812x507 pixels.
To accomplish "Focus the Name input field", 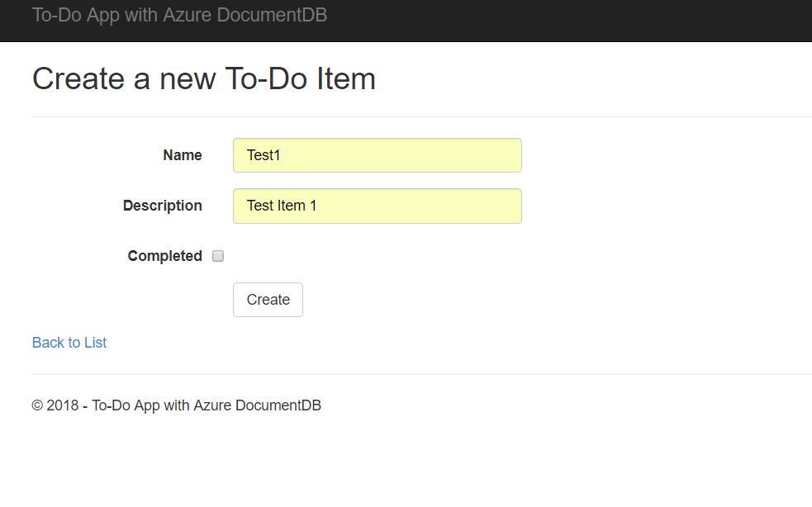I will tap(377, 155).
